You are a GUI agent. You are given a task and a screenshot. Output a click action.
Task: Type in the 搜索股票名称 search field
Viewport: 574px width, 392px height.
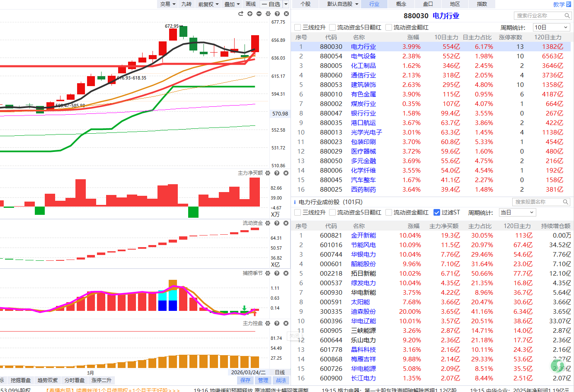(x=537, y=202)
